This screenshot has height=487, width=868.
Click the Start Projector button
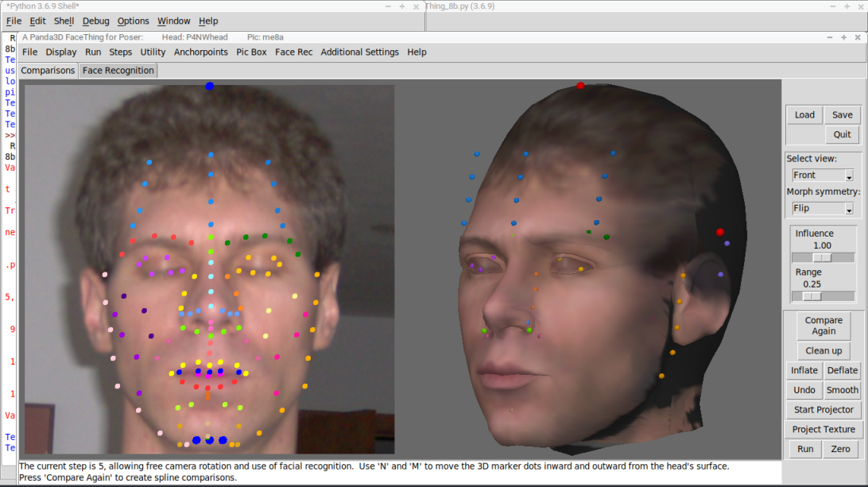tap(823, 409)
